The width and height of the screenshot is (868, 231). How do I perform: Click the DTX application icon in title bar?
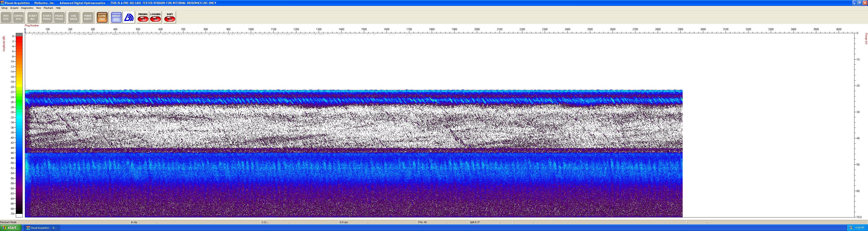[x=2, y=3]
